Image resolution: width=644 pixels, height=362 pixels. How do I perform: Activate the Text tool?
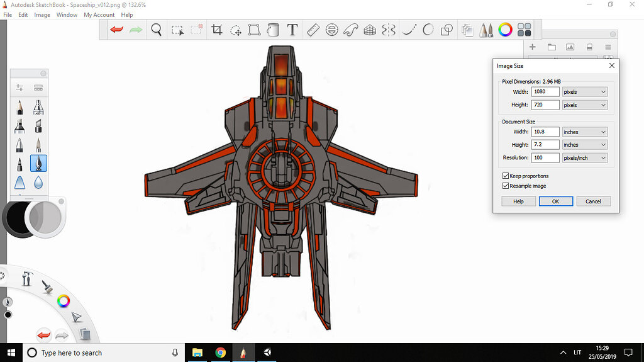(292, 30)
